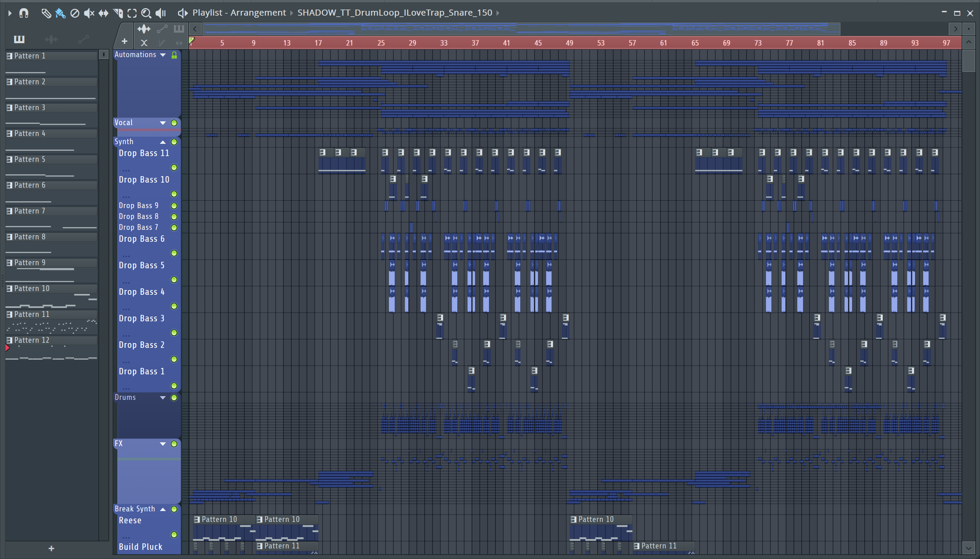Focus audio clips in the playlist

tap(144, 29)
